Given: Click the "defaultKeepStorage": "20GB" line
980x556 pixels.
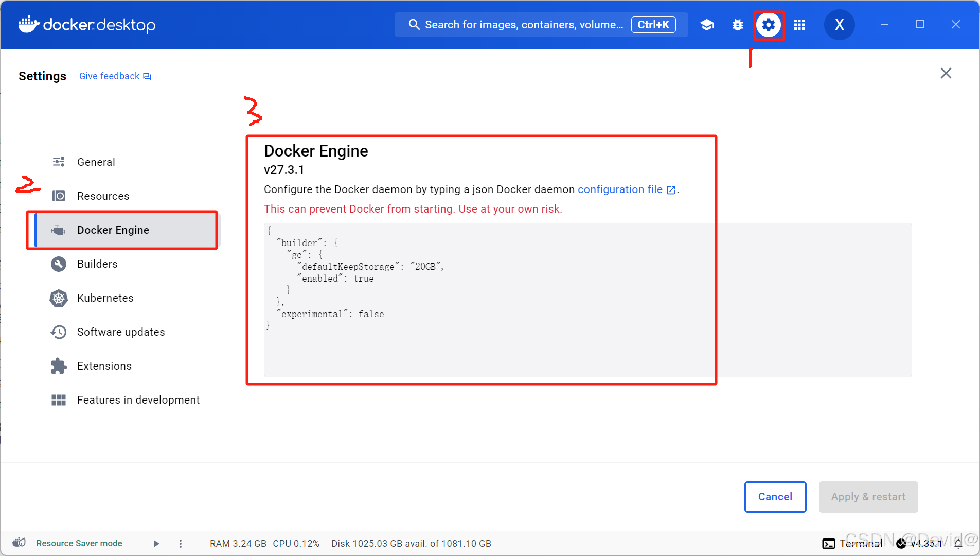Looking at the screenshot, I should (x=370, y=267).
